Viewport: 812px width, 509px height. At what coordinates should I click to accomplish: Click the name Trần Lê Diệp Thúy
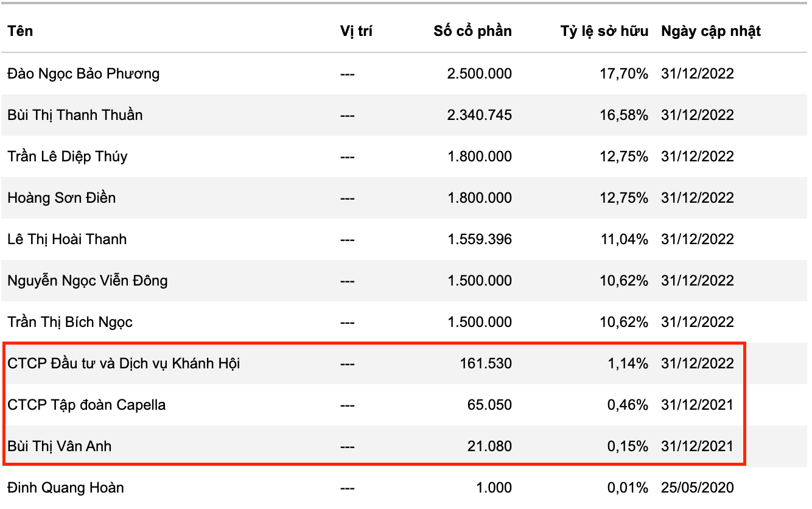[x=68, y=156]
